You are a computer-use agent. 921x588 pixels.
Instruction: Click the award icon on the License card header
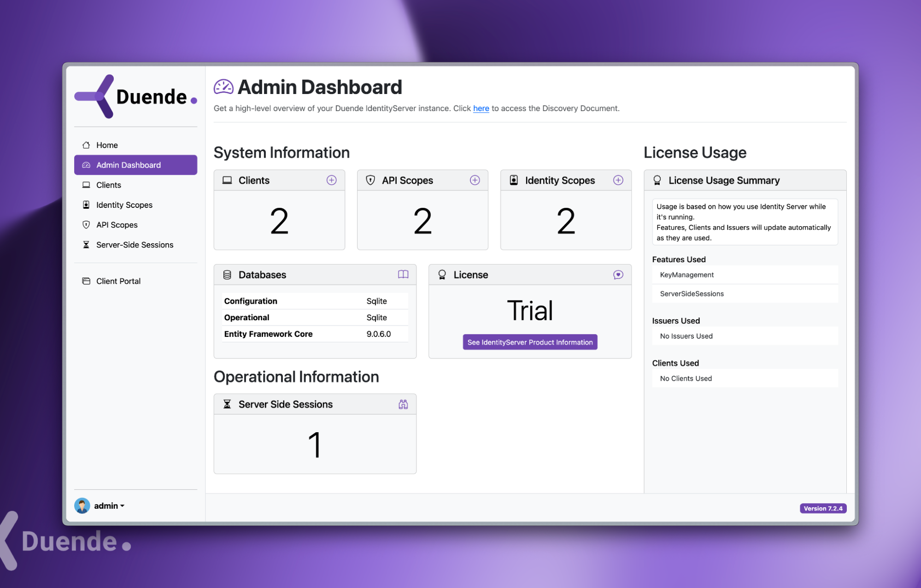442,275
